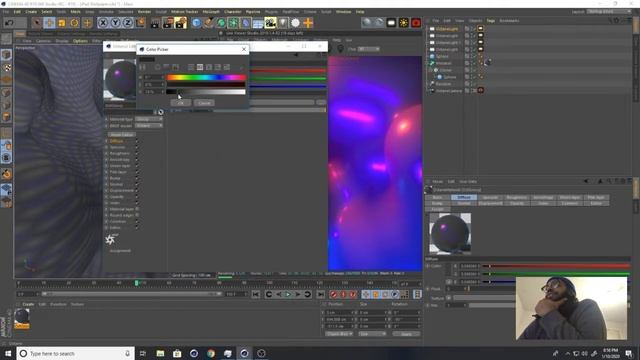Activate the Move tool in the top toolbar
Screen dimensions: 640x360
[49, 23]
